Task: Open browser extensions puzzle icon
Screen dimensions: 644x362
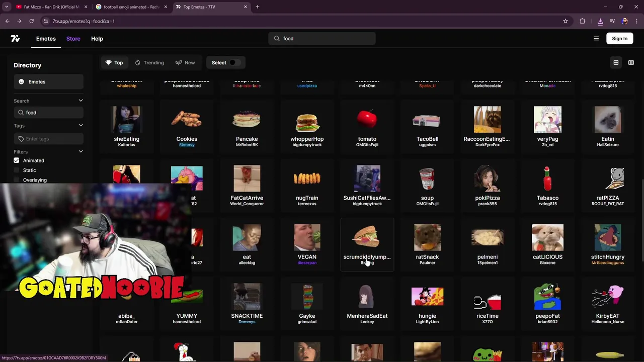Action: click(583, 21)
